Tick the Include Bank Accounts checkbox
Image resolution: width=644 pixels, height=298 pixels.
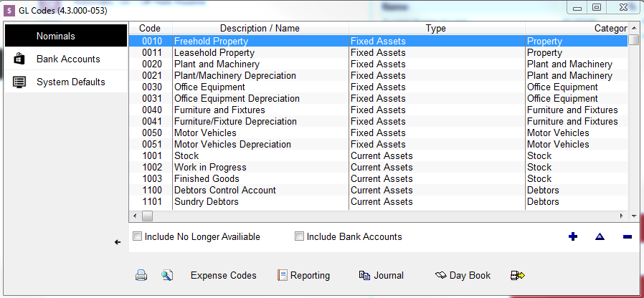tap(300, 236)
